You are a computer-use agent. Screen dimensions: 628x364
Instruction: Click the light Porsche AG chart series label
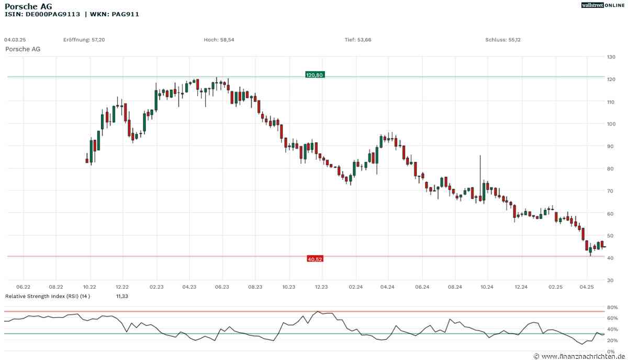[x=23, y=49]
